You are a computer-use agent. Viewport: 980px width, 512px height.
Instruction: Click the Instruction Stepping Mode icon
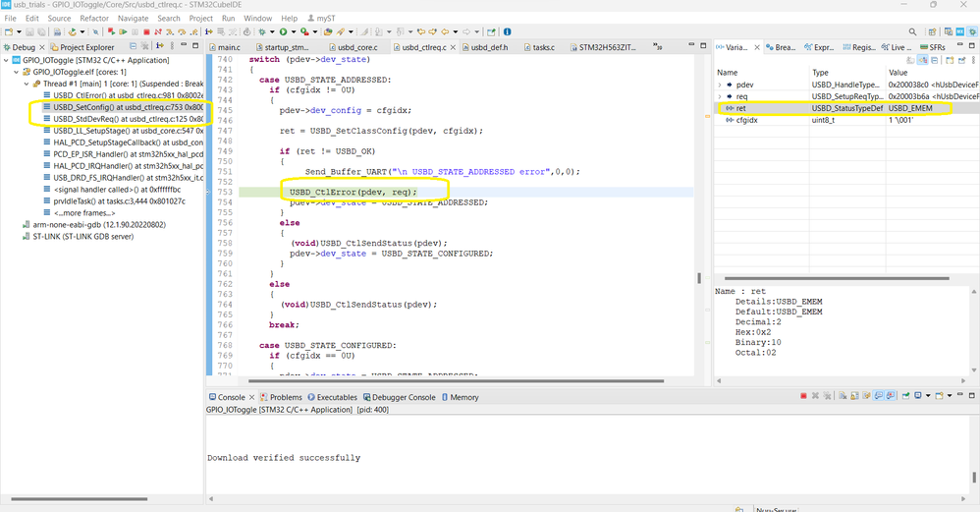coord(208,31)
